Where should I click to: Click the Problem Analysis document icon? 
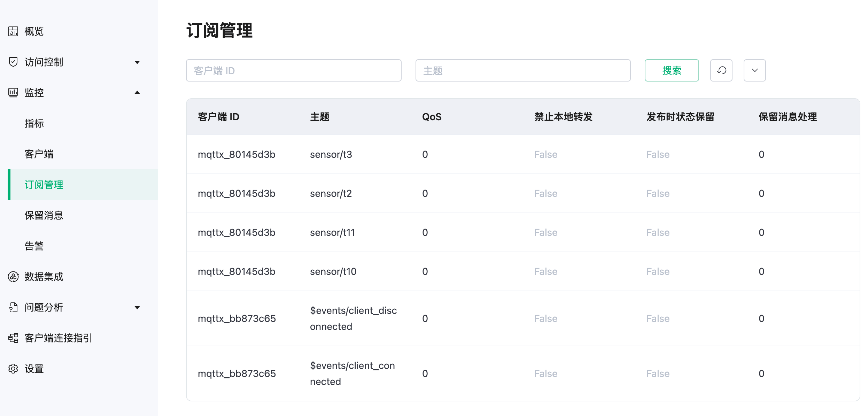(13, 307)
